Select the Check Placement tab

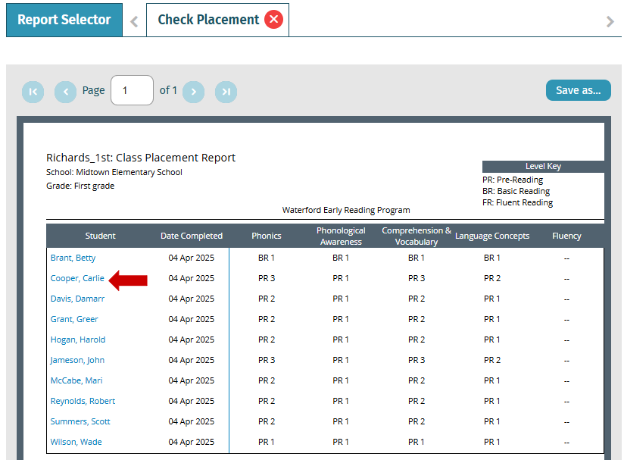[208, 19]
